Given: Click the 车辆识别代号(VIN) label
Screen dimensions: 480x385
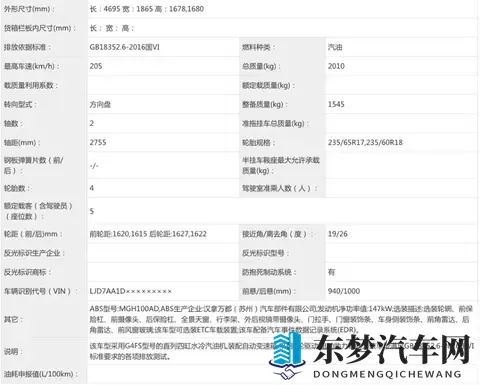Looking at the screenshot, I should 41,291.
